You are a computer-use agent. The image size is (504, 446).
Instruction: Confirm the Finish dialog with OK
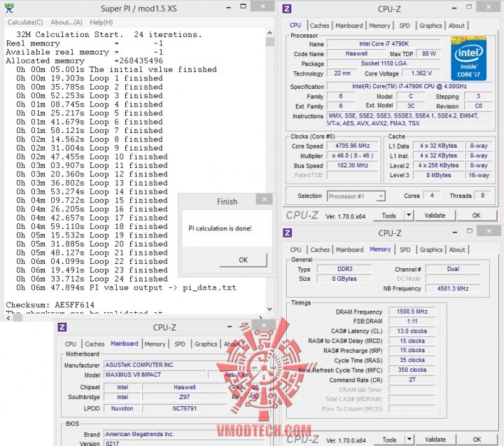click(243, 260)
